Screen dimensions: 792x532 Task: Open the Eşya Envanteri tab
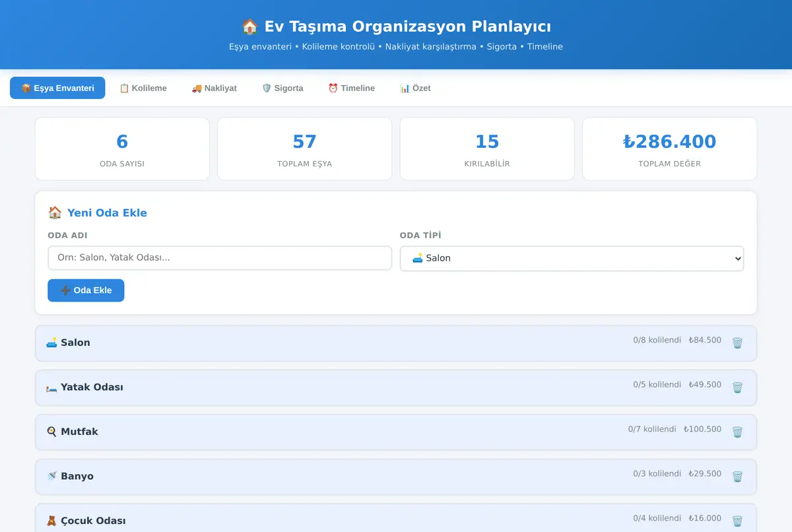[57, 88]
